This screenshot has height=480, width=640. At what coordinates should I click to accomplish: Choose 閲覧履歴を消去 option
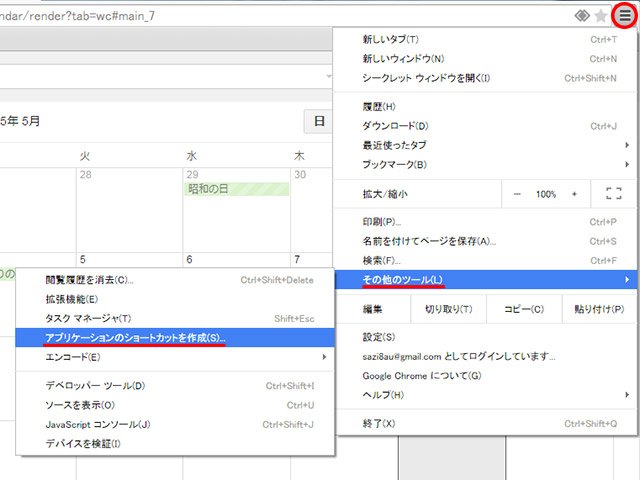(x=90, y=280)
